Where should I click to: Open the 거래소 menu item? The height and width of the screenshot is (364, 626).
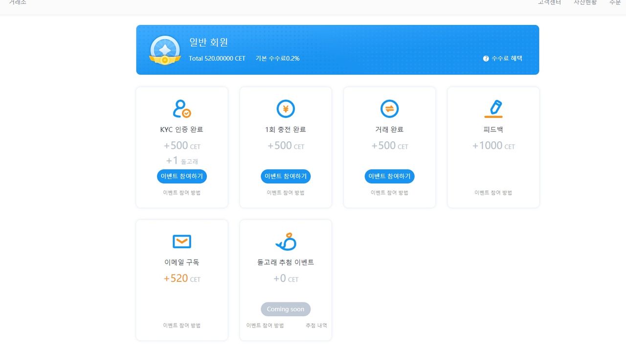tap(18, 2)
